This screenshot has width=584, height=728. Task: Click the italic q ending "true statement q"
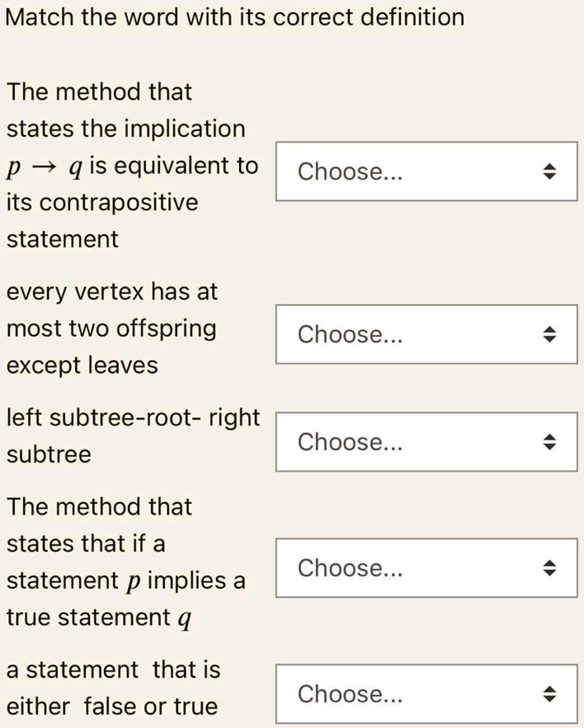click(x=184, y=620)
